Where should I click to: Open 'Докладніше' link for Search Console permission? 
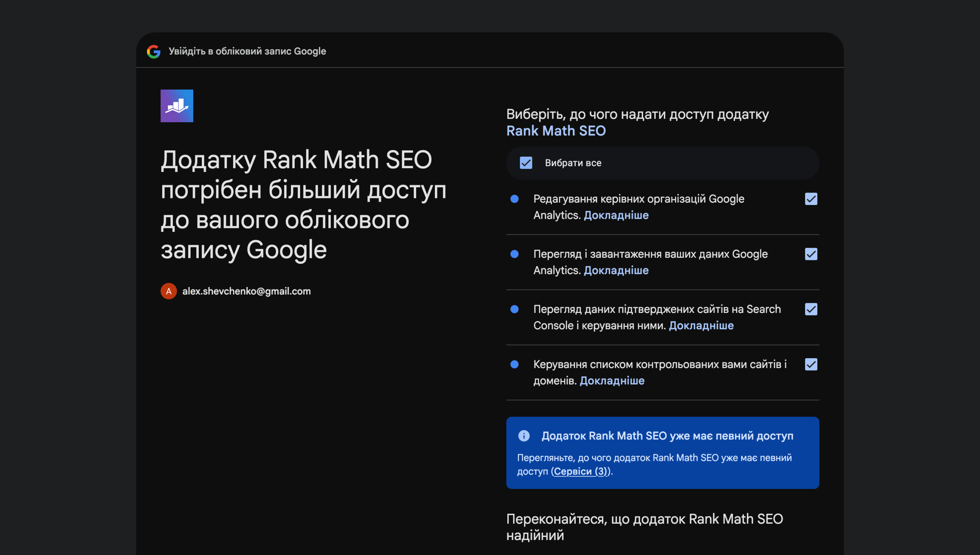[701, 326]
